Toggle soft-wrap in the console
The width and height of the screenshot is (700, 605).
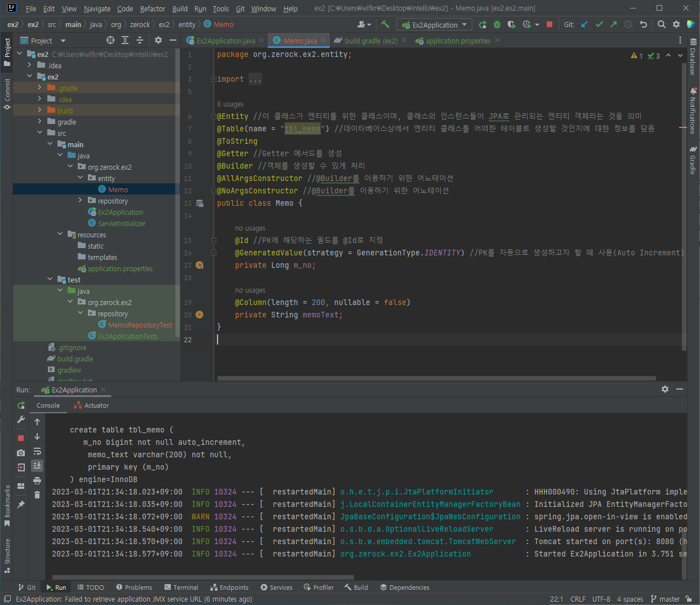coord(37,451)
